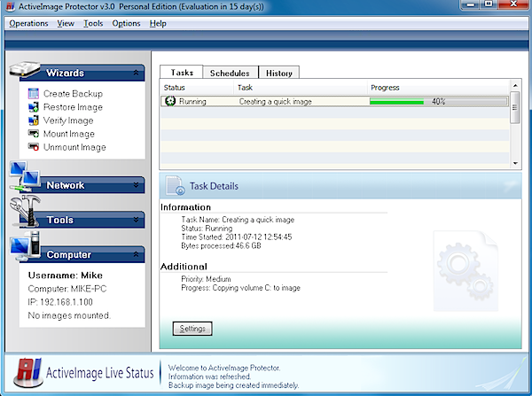The width and height of the screenshot is (532, 396).
Task: Click the ActiveImage AI logo in status bar
Action: point(28,373)
